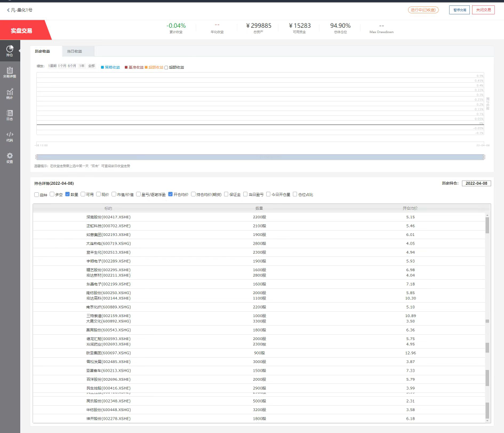Toggle the blue 策略收益 legend marker
Viewport: 504px width, 433px height.
(x=102, y=67)
